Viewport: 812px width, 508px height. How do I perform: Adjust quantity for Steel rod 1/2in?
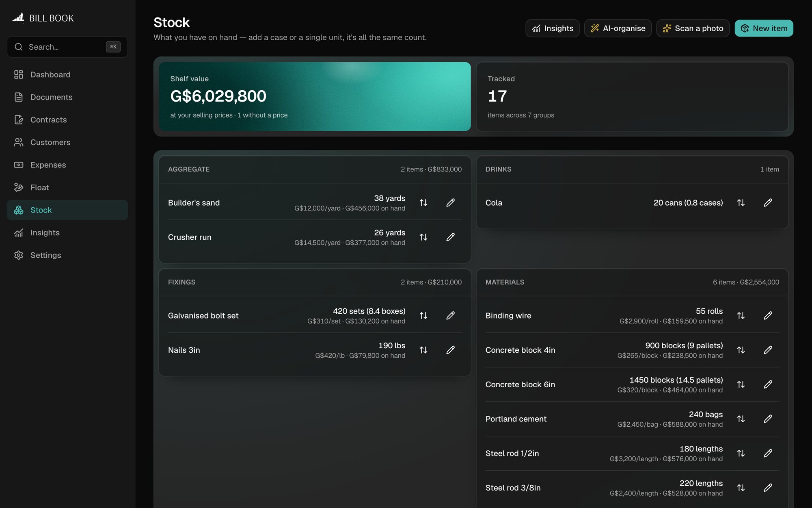click(741, 454)
